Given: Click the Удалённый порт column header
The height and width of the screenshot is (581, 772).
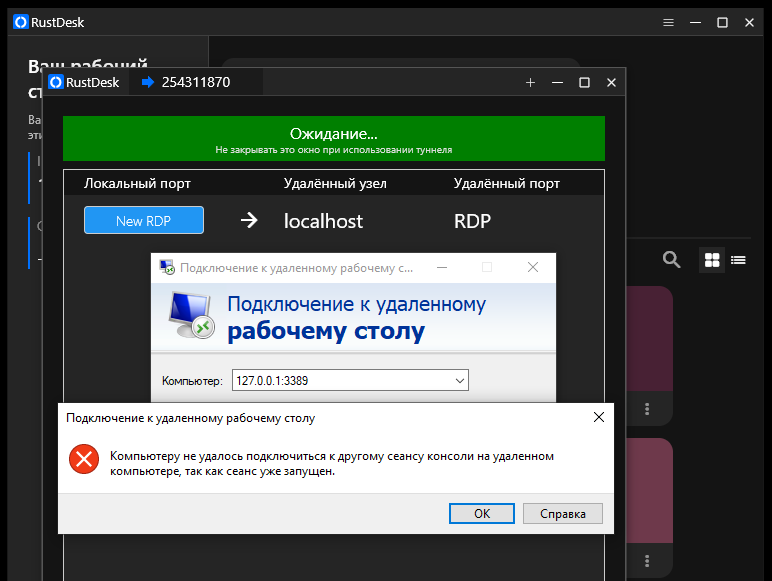Looking at the screenshot, I should (507, 184).
